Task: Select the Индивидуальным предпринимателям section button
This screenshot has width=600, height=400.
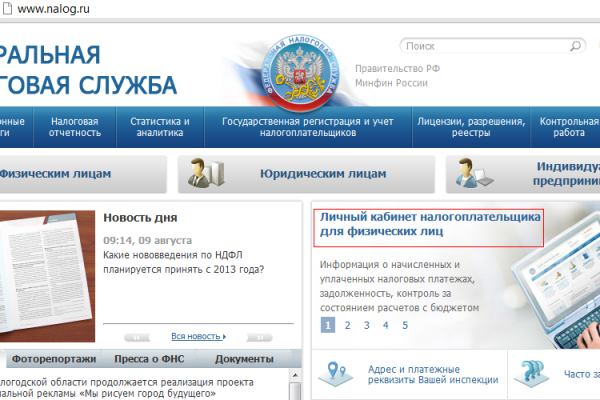Action: 523,174
